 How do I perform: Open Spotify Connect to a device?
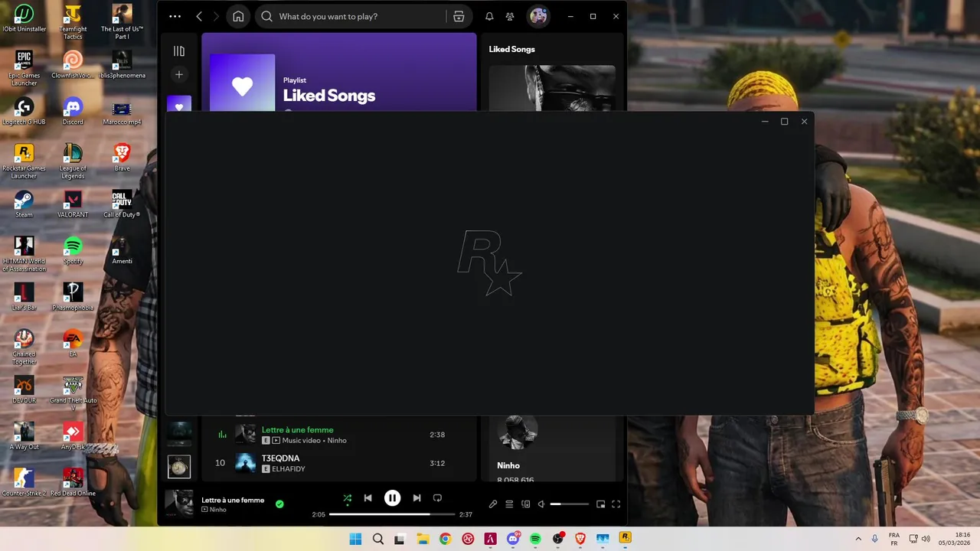(x=525, y=504)
